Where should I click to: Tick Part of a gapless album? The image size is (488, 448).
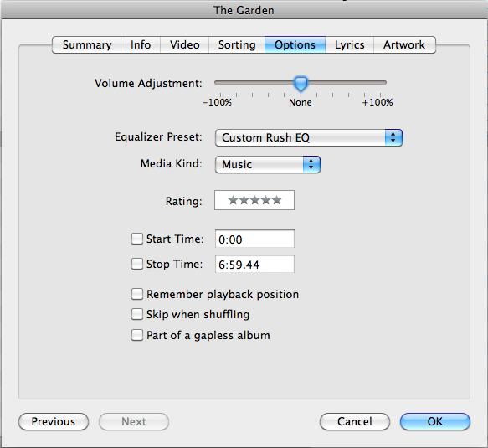(137, 335)
